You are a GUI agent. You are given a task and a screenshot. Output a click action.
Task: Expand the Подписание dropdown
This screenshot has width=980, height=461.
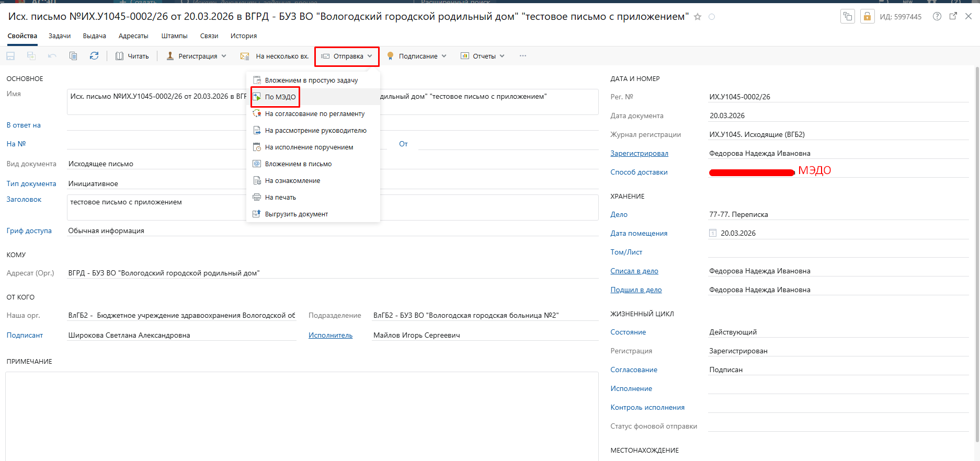coord(417,56)
